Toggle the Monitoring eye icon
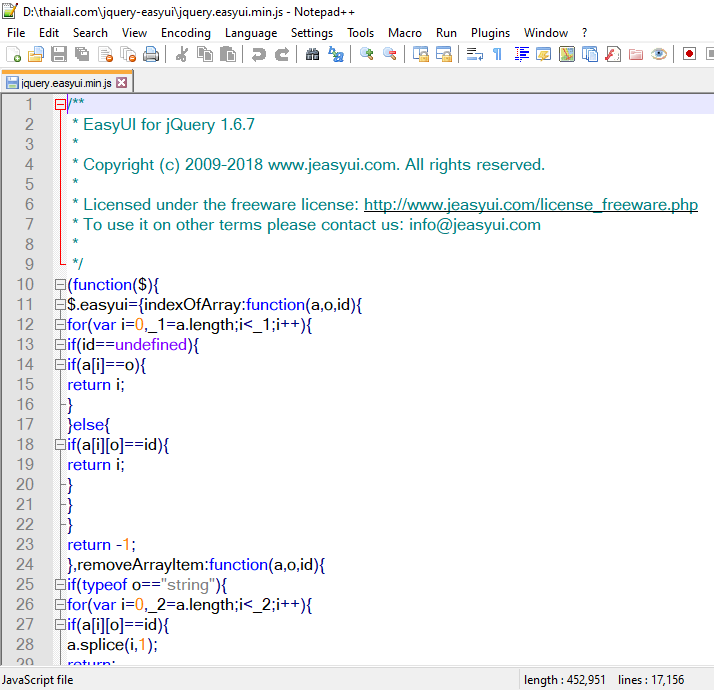714x690 pixels. tap(659, 54)
